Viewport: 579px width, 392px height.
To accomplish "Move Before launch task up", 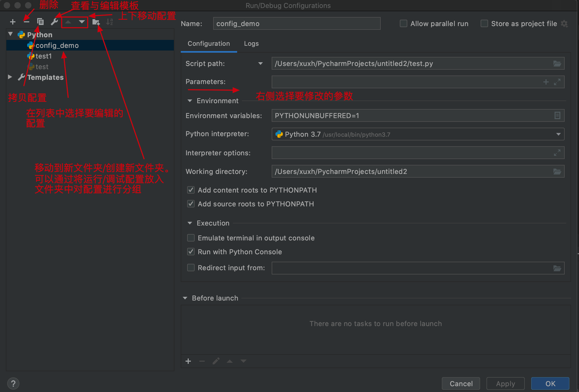I will pos(230,361).
